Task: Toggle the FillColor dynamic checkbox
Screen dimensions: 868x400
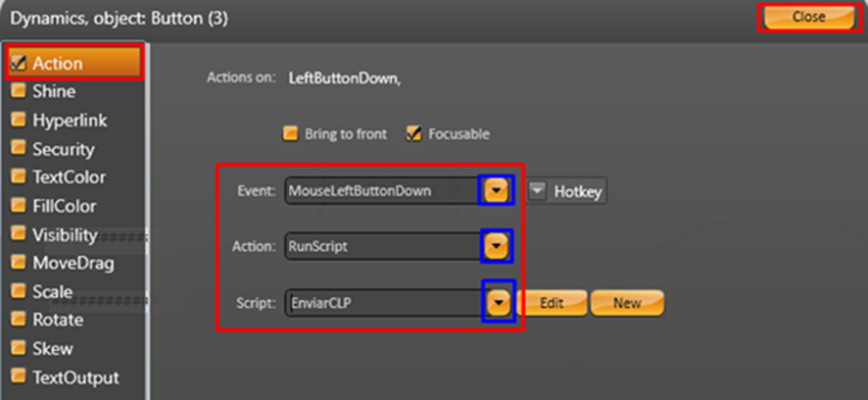Action: 18,206
